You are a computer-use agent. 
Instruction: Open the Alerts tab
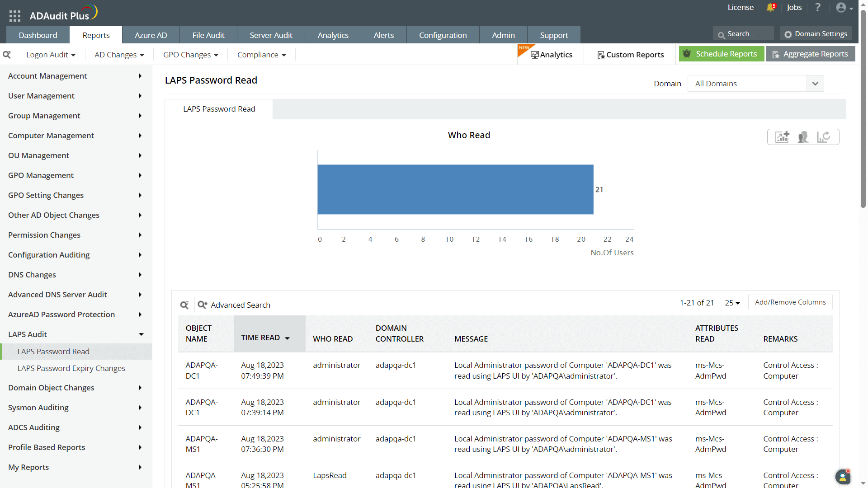383,35
